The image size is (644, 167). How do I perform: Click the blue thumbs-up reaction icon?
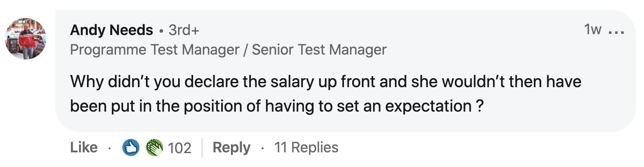click(131, 147)
